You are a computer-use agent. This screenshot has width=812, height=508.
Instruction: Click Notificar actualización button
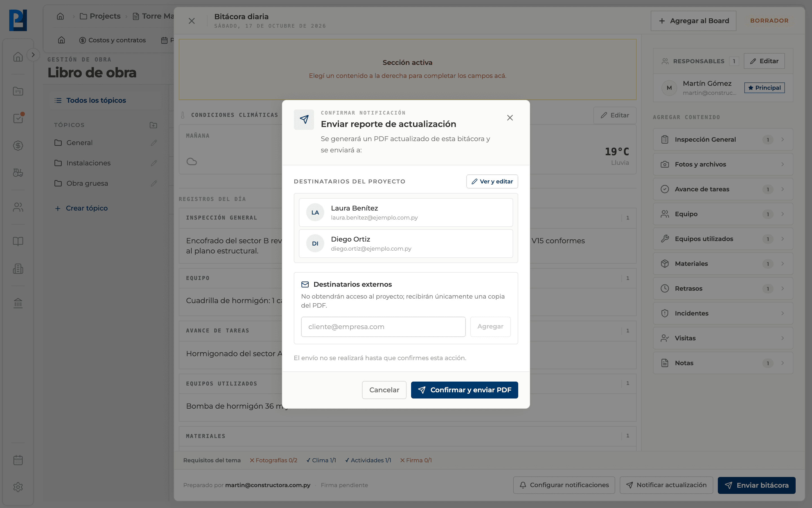coord(667,485)
